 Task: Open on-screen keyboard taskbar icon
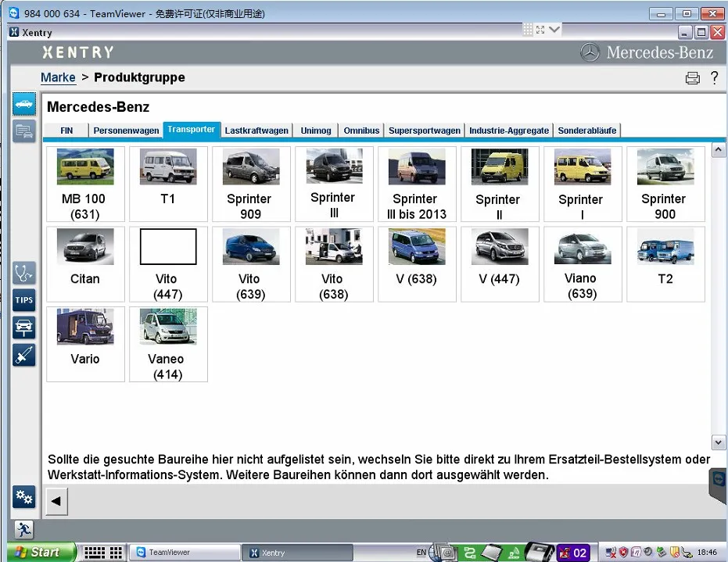95,553
